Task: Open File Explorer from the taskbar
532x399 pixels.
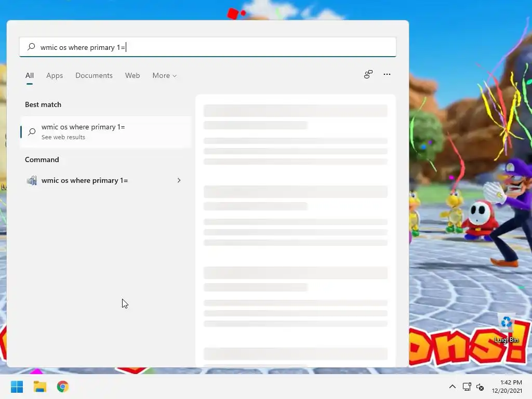Action: [x=39, y=387]
